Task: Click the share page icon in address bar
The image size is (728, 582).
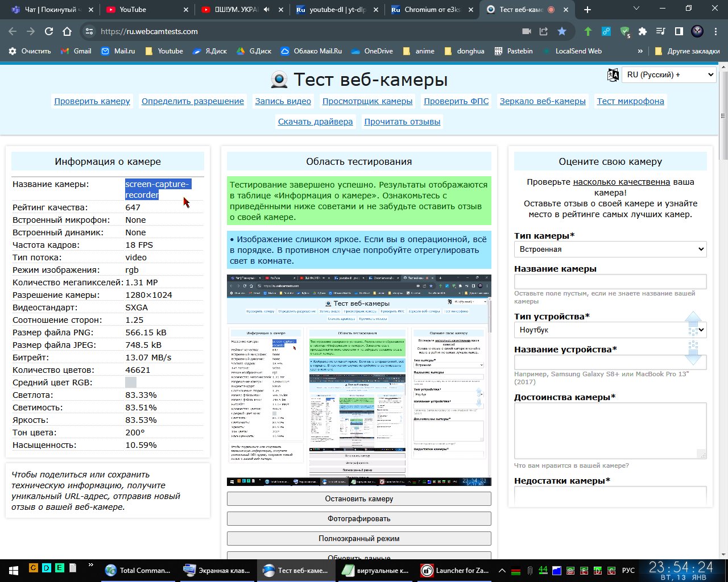Action: click(544, 31)
